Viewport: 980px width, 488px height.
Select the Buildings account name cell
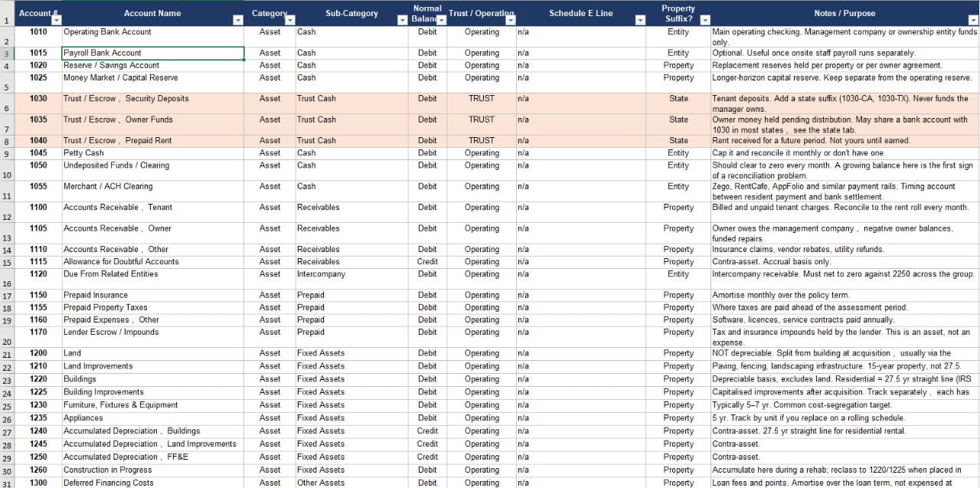coord(153,380)
